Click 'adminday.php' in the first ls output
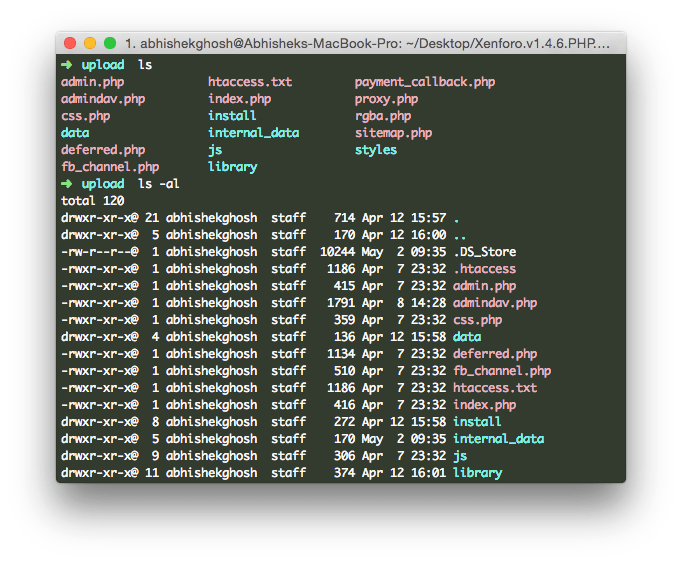This screenshot has height=563, width=682. (x=103, y=99)
